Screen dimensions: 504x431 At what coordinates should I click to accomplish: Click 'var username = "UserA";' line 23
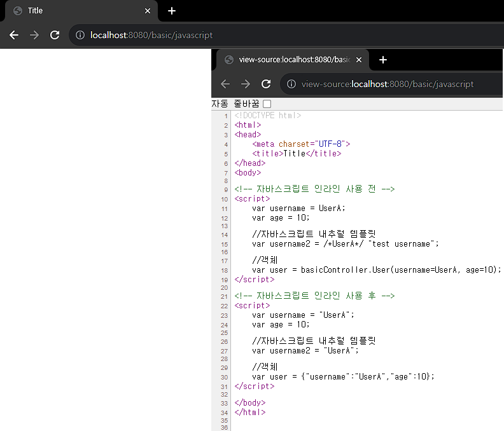tap(303, 315)
